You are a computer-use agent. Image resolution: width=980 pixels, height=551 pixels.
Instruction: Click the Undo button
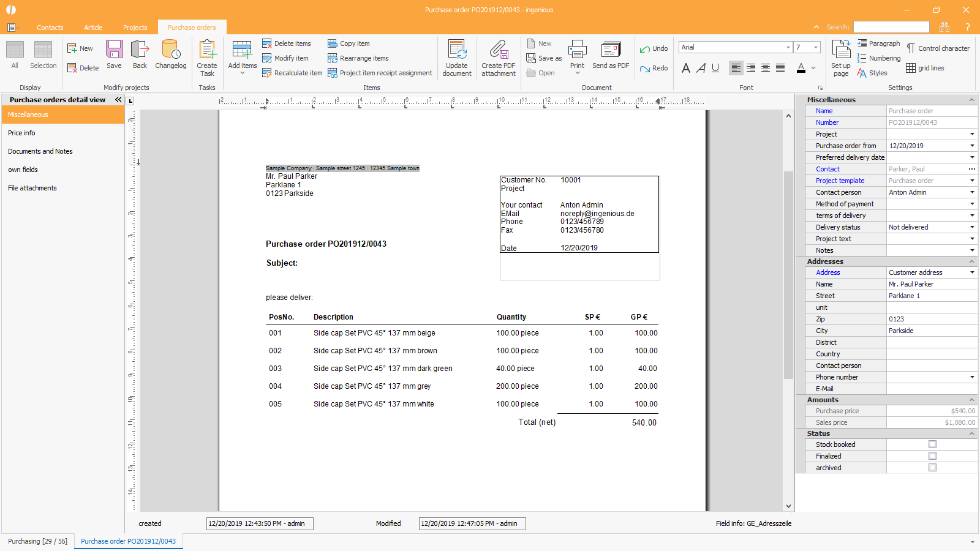pos(654,48)
